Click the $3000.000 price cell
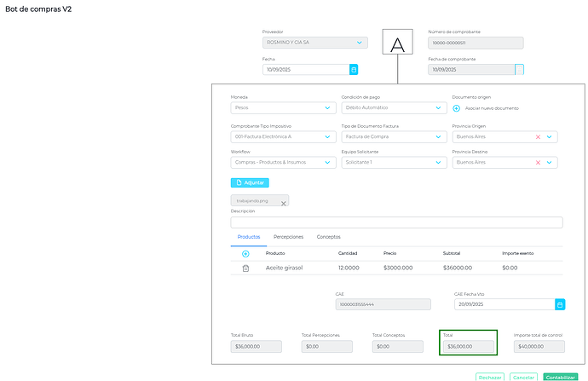This screenshot has width=588, height=381. click(398, 268)
